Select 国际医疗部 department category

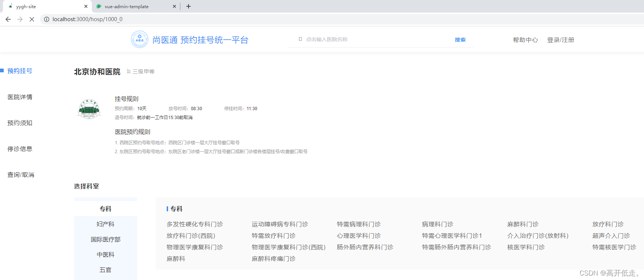[x=106, y=239]
